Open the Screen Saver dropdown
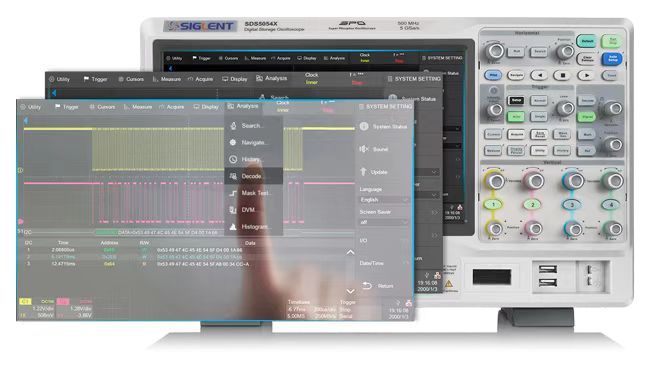Viewport: 650px width, 380px height. (383, 223)
